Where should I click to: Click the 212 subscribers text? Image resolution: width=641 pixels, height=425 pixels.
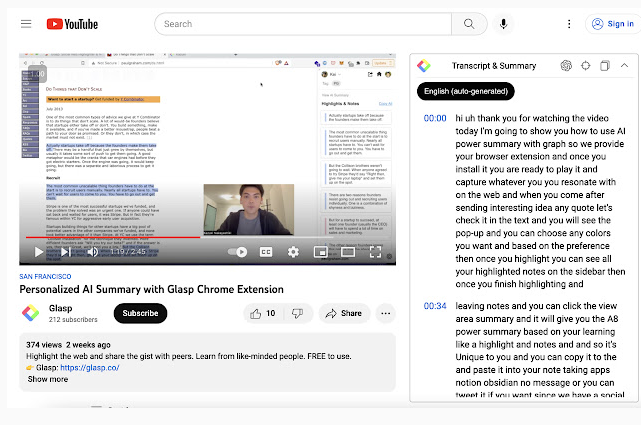(73, 319)
